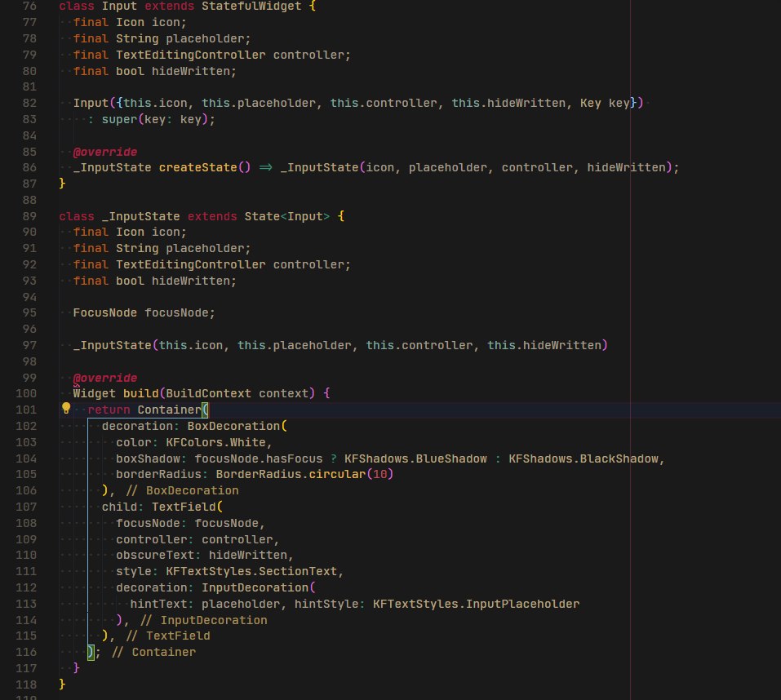Click 'KFColors.White' on line 103
781x700 pixels.
[x=215, y=442]
